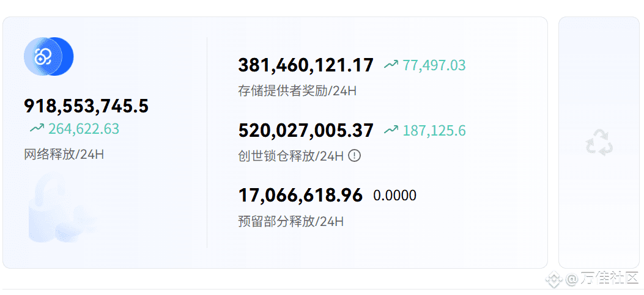Screen dimensions: 644x295
Task: Click the blue network release coin icon
Action: [48, 56]
